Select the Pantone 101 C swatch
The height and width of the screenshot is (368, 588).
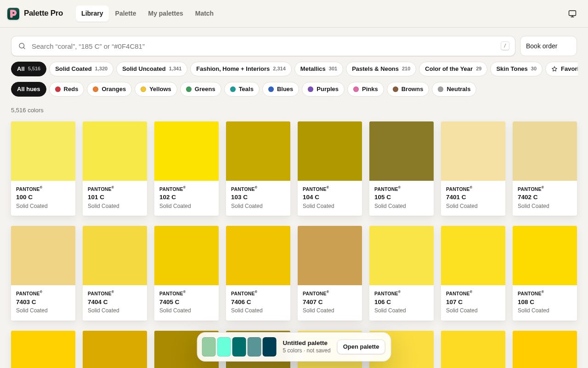click(x=115, y=168)
